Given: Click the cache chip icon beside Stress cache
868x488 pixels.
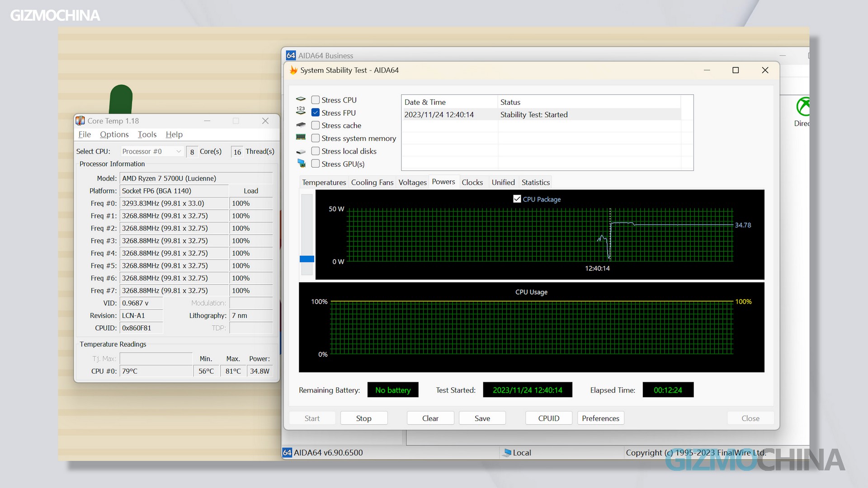Looking at the screenshot, I should 301,125.
